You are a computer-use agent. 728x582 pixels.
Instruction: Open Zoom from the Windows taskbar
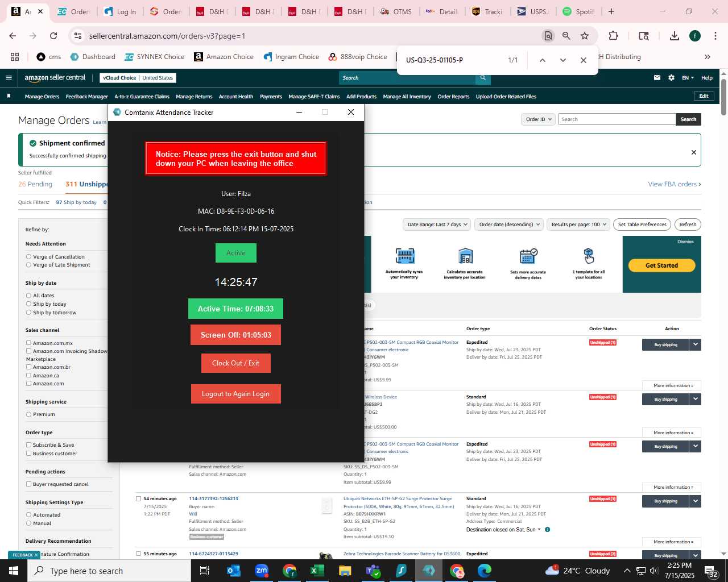tap(261, 571)
